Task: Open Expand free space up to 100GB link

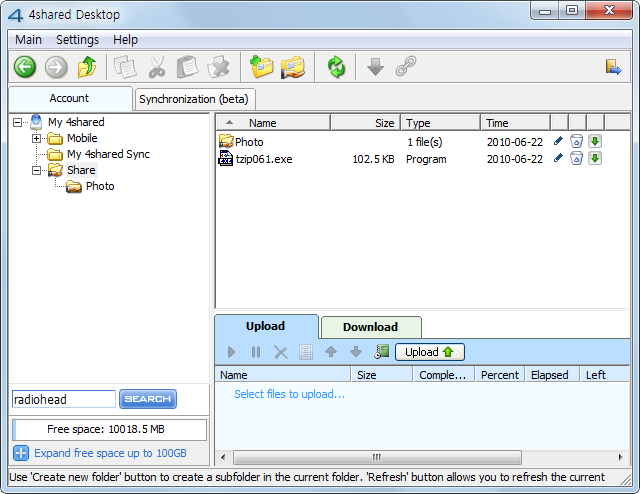Action: [110, 453]
